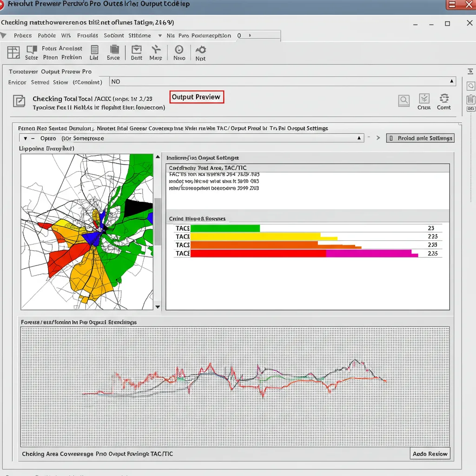This screenshot has width=476, height=476.
Task: Open the Opteo dropdown list
Action: [191, 138]
